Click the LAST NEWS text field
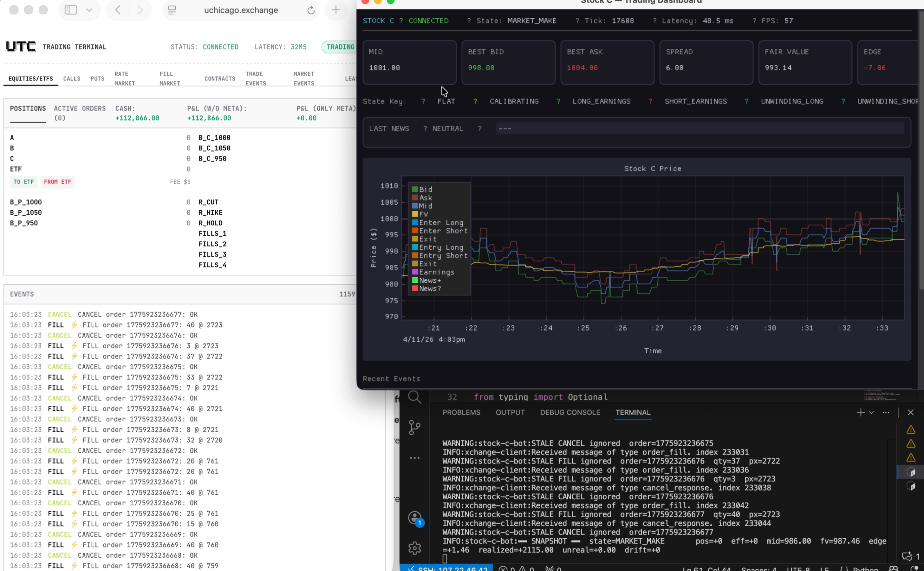This screenshot has height=571, width=924. pyautogui.click(x=700, y=129)
